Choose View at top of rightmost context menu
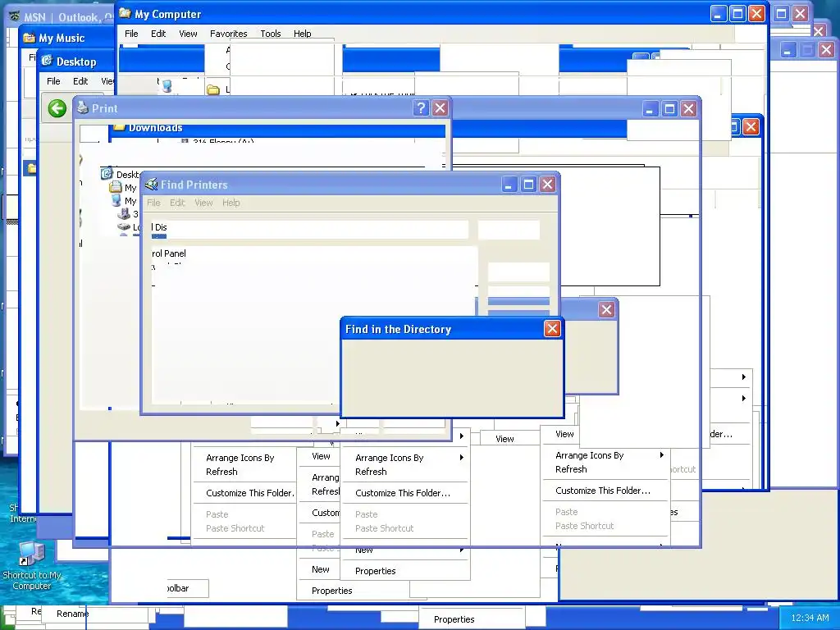Screen dimensions: 840x630 pos(564,434)
